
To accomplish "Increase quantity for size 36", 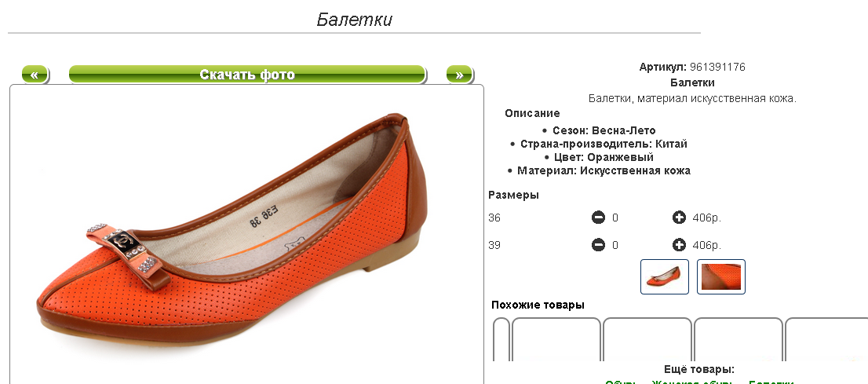I will click(x=679, y=218).
